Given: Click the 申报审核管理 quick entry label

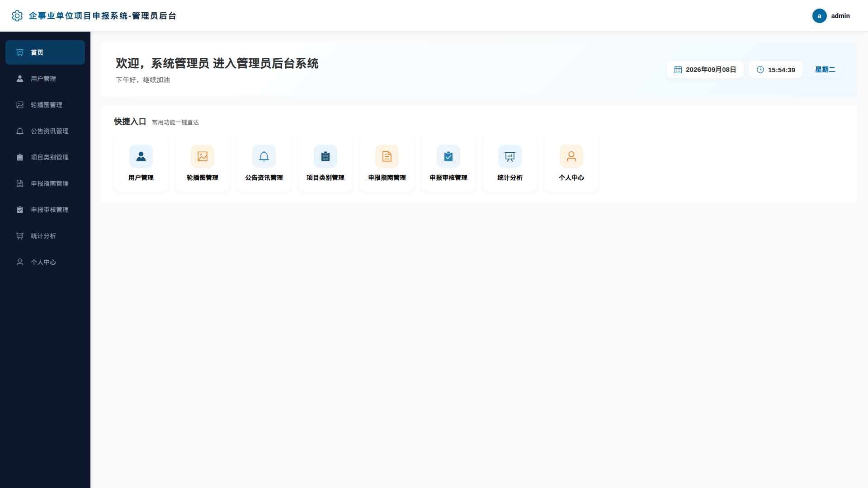Looking at the screenshot, I should tap(448, 178).
